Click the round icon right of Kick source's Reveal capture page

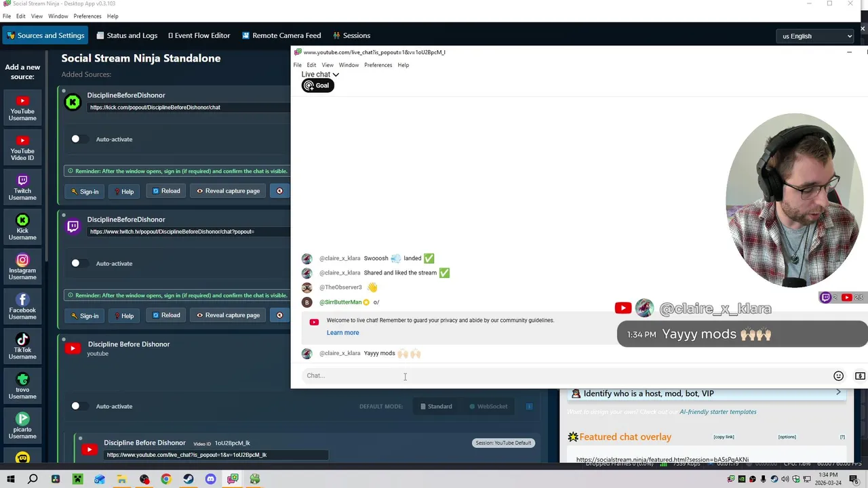(279, 191)
